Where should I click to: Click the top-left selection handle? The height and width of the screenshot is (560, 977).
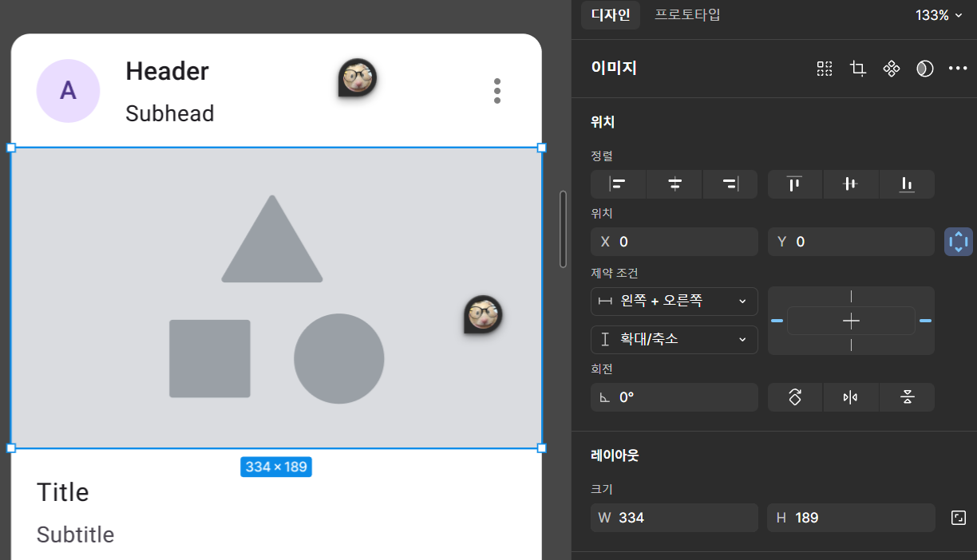point(11,148)
